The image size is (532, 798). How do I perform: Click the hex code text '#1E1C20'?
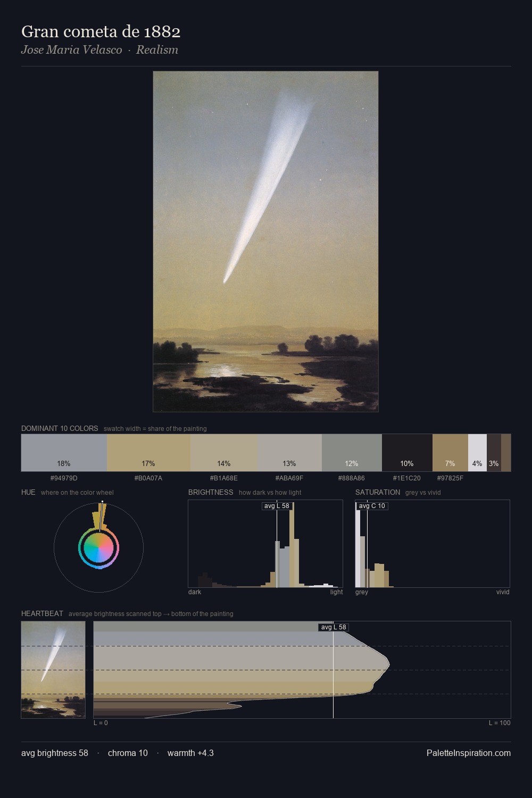click(407, 478)
